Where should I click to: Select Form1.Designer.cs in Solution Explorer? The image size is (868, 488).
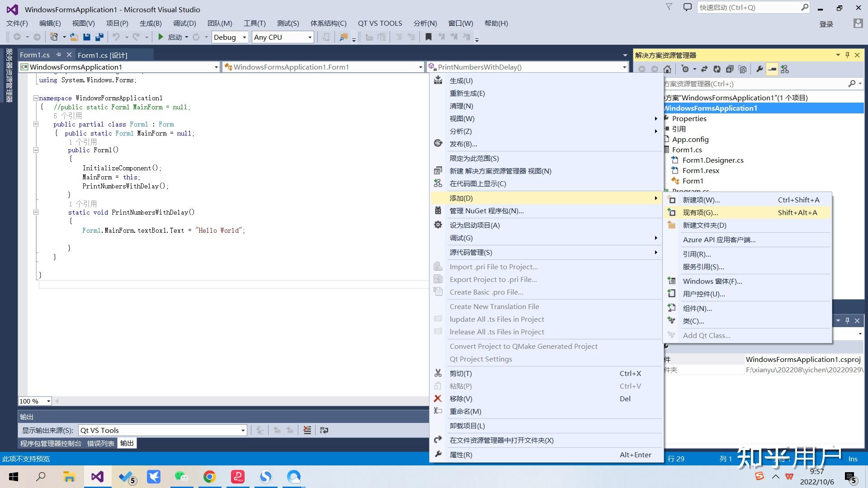coord(713,160)
